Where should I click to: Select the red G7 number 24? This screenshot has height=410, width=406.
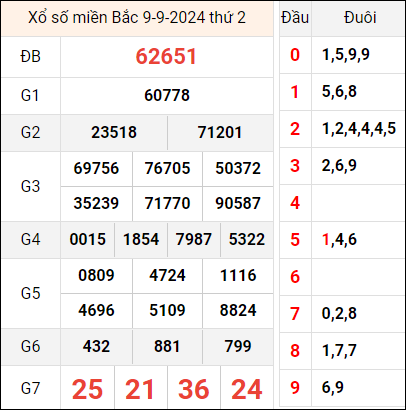pos(247,389)
